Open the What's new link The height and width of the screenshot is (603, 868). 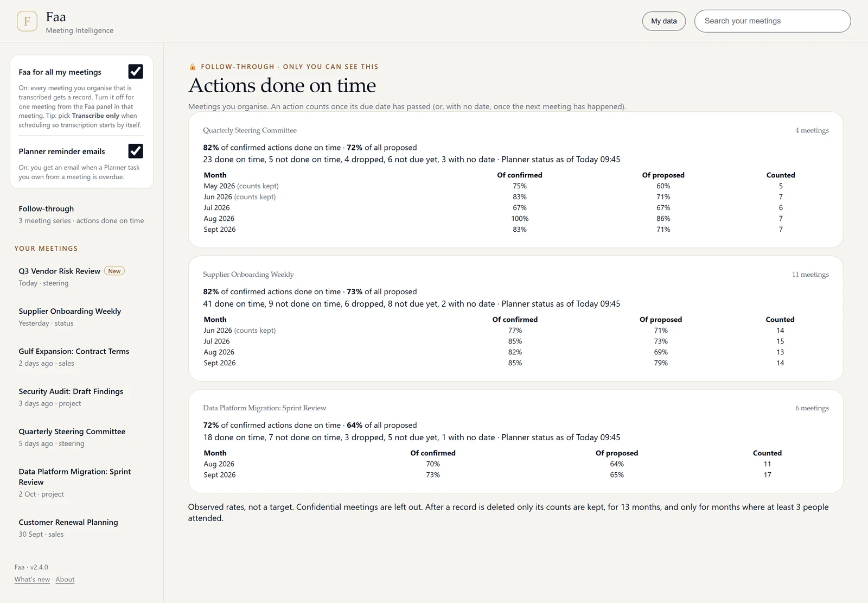32,580
